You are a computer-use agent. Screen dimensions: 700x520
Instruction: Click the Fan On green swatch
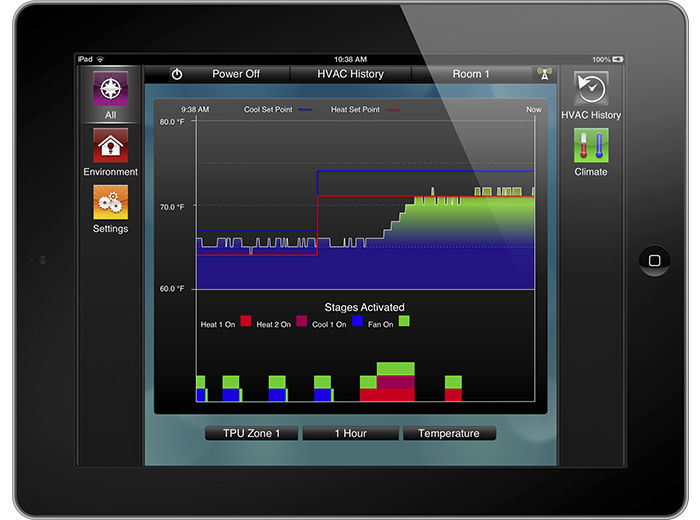[x=404, y=321]
